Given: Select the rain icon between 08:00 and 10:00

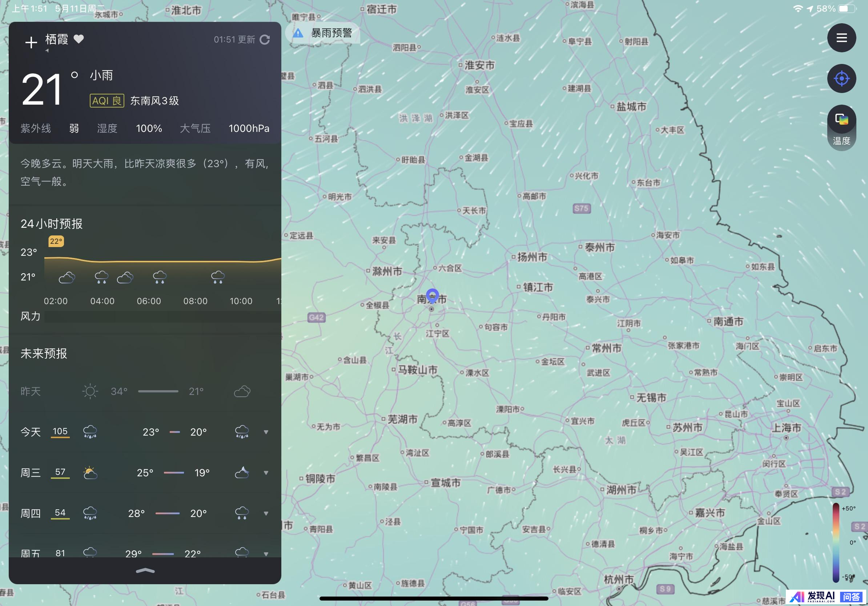Looking at the screenshot, I should pos(218,277).
